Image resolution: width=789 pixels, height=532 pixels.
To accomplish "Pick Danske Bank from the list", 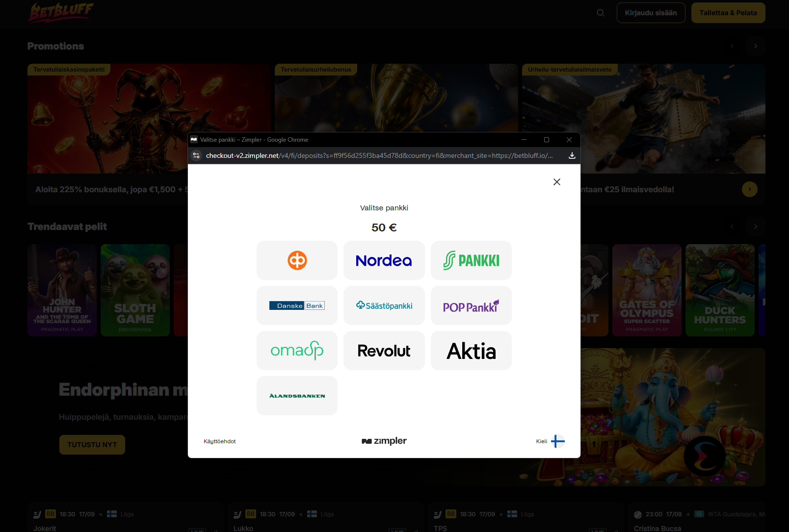I will 297,305.
